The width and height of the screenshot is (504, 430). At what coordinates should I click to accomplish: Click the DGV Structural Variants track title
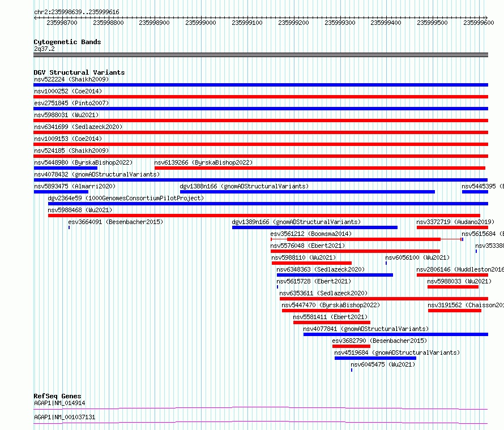click(79, 72)
